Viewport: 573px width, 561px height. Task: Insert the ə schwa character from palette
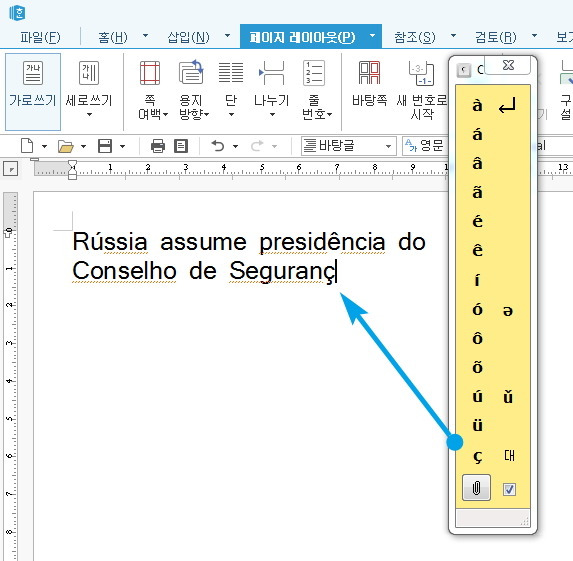[508, 311]
